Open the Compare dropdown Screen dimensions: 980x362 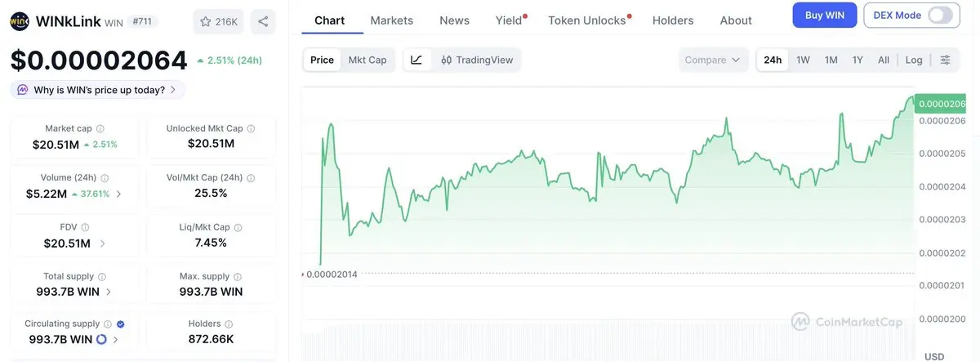pyautogui.click(x=713, y=60)
